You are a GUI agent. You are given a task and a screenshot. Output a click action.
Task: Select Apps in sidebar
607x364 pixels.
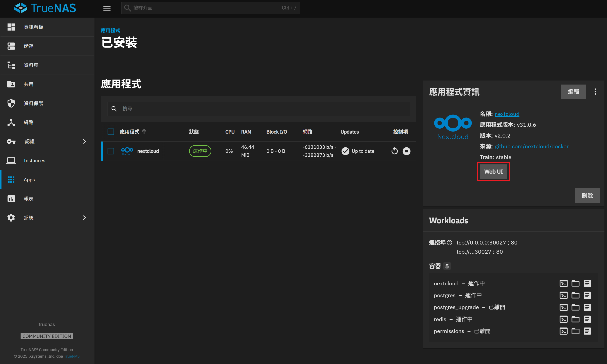coord(47,179)
